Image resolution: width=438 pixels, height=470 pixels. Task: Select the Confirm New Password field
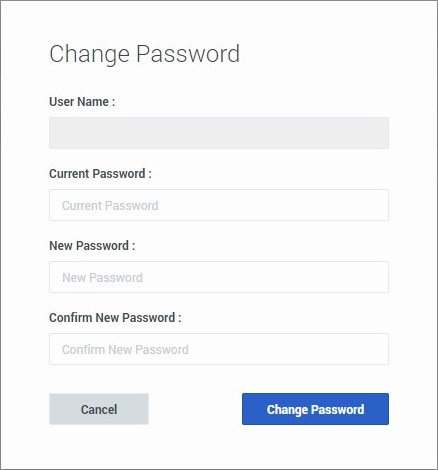[219, 349]
